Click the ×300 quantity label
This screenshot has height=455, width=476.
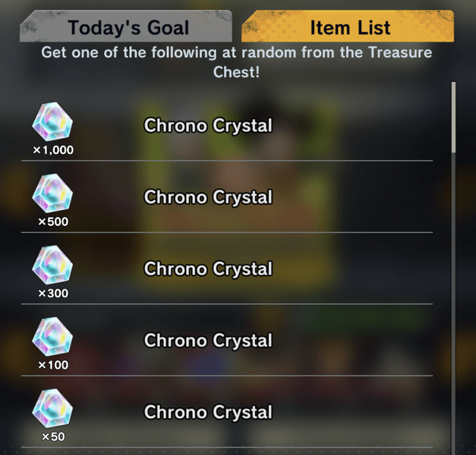point(53,294)
